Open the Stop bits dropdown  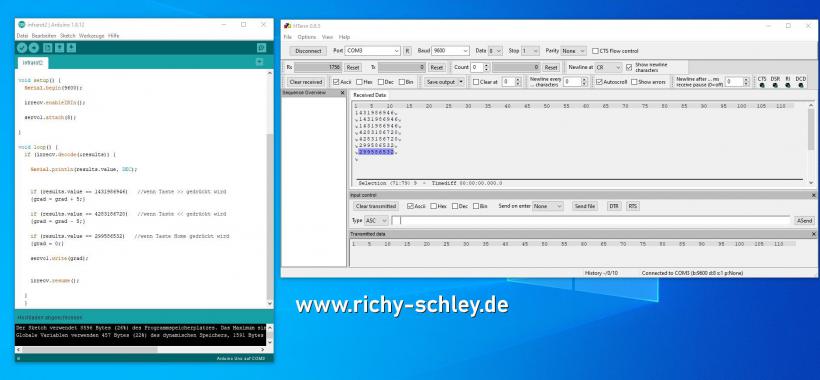(x=530, y=51)
